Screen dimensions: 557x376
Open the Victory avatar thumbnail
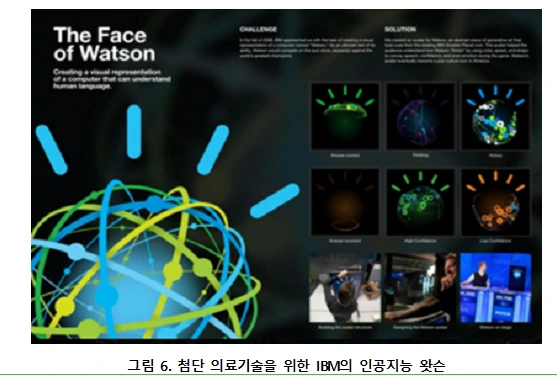[x=496, y=116]
